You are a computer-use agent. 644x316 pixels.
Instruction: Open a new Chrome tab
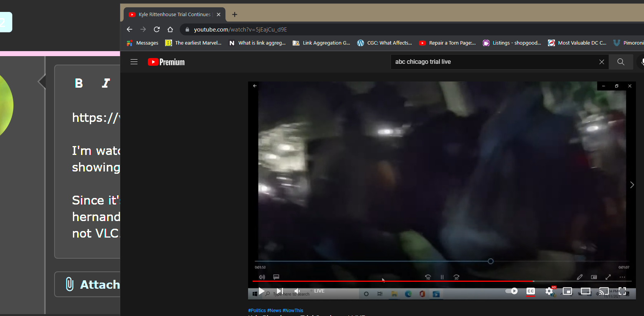coord(235,15)
